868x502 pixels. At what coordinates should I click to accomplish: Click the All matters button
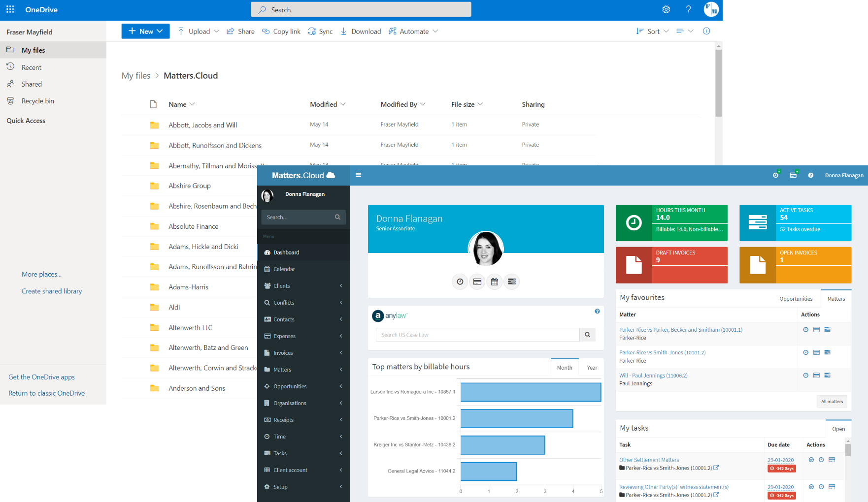coord(832,402)
